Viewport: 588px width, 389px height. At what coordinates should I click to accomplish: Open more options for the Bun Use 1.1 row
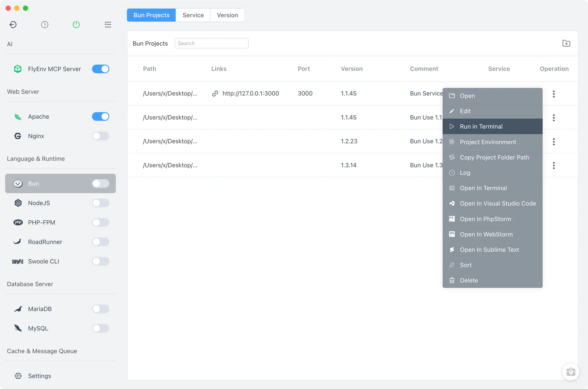pos(554,118)
